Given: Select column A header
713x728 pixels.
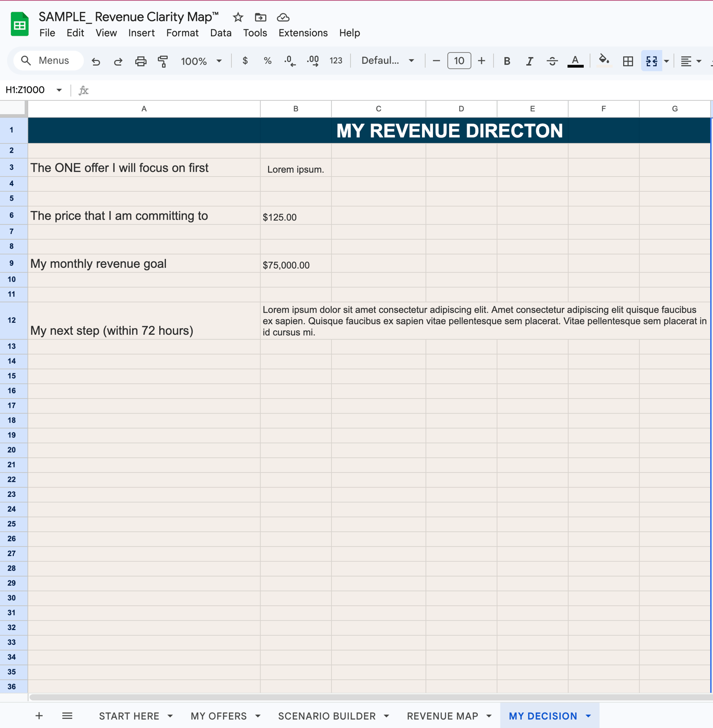Looking at the screenshot, I should [x=144, y=109].
